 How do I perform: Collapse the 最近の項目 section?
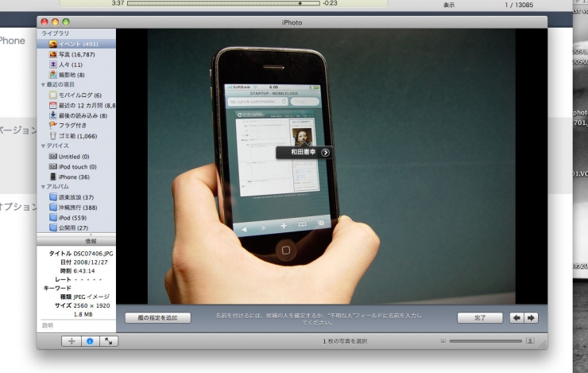point(43,85)
